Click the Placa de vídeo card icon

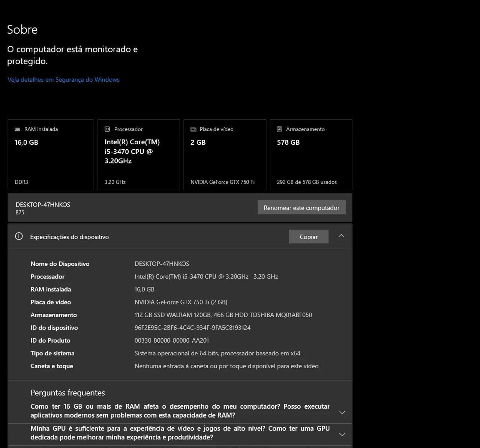193,129
